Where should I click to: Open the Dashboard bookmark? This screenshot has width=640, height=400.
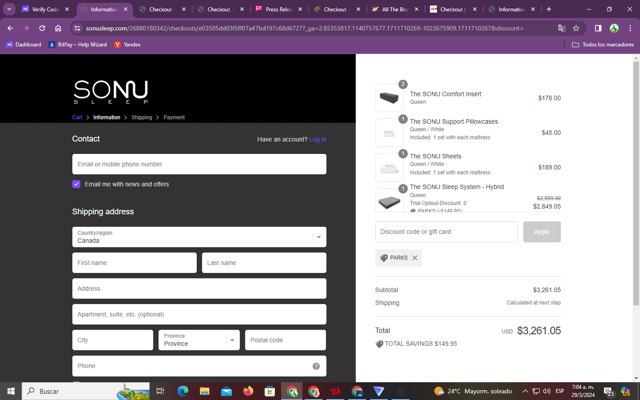coord(24,44)
